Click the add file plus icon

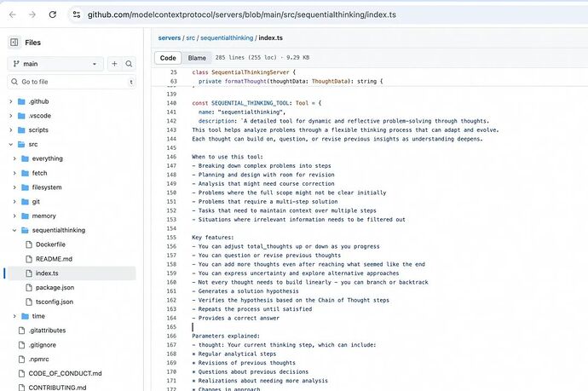pos(114,64)
